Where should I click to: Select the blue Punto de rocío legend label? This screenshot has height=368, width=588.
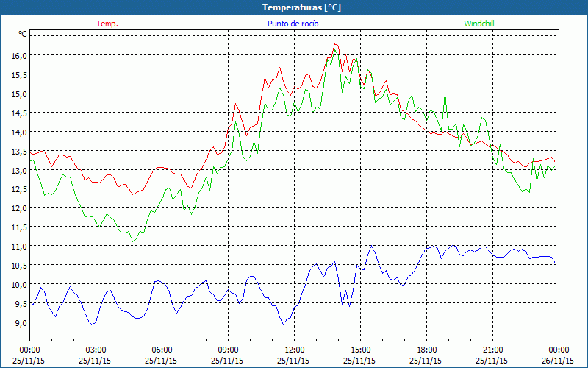[293, 24]
